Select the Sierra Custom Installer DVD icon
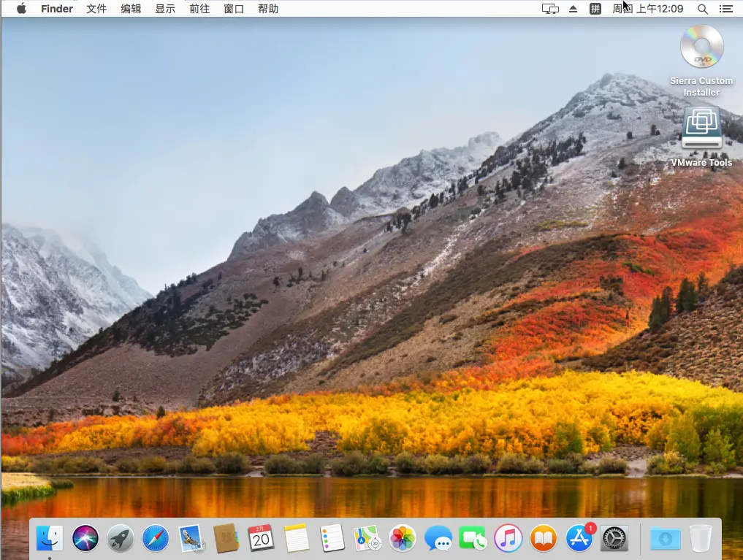Screen dimensions: 743x560 click(x=701, y=47)
